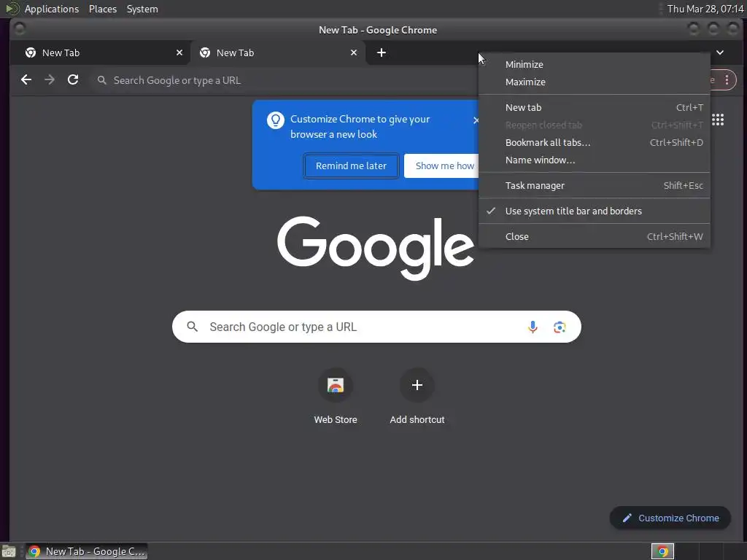Open Task manager from the menu
Viewport: 747px width, 560px height.
click(594, 186)
